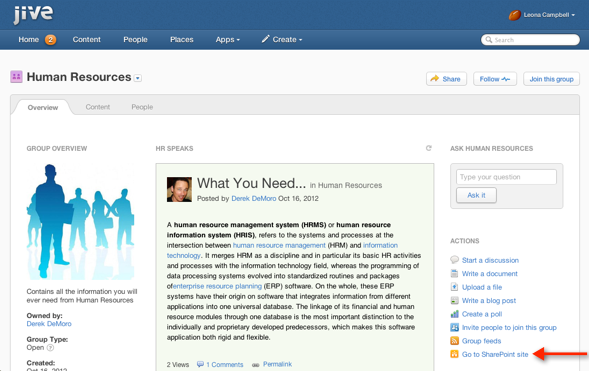The height and width of the screenshot is (371, 589).
Task: Open Places in the navigation bar
Action: tap(181, 39)
